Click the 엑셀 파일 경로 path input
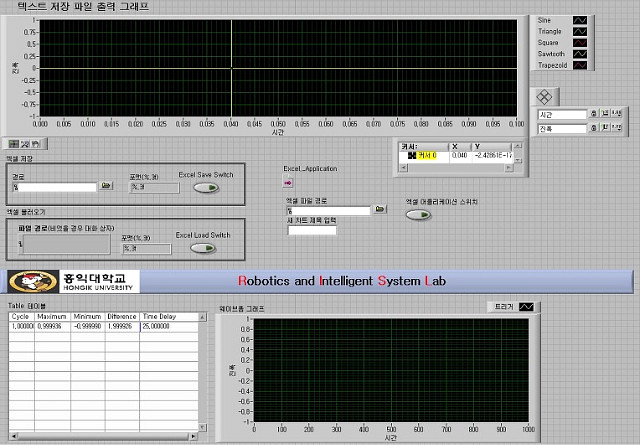Screen dimensions: 640x445 [x=331, y=211]
